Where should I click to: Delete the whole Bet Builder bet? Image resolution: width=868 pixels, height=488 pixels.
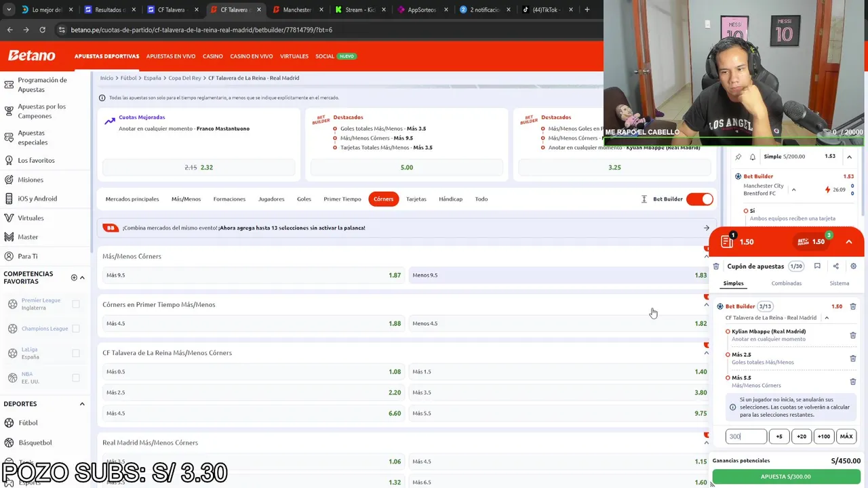coord(853,306)
